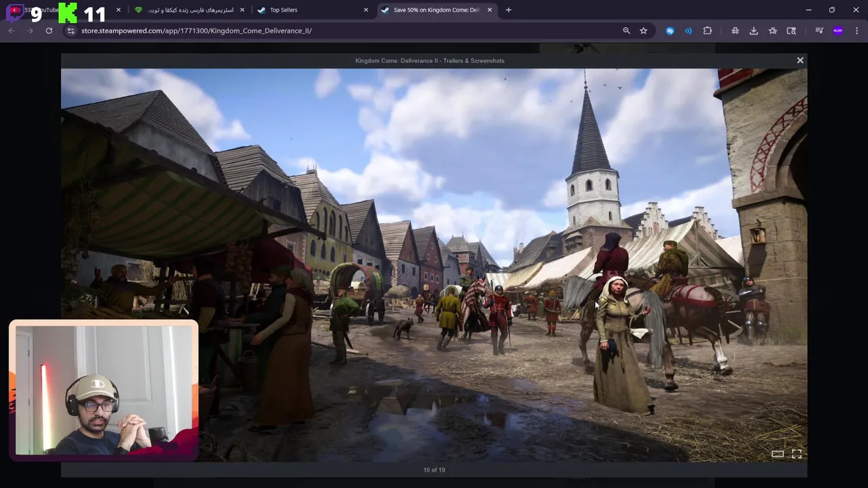This screenshot has height=488, width=868.
Task: Close the Persian streamers tab
Action: coord(242,10)
